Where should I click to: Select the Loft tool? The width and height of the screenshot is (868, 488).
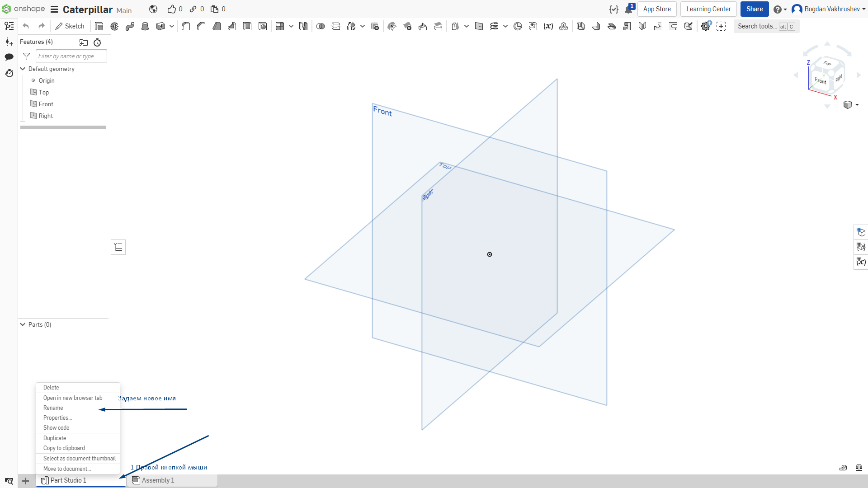click(x=145, y=26)
